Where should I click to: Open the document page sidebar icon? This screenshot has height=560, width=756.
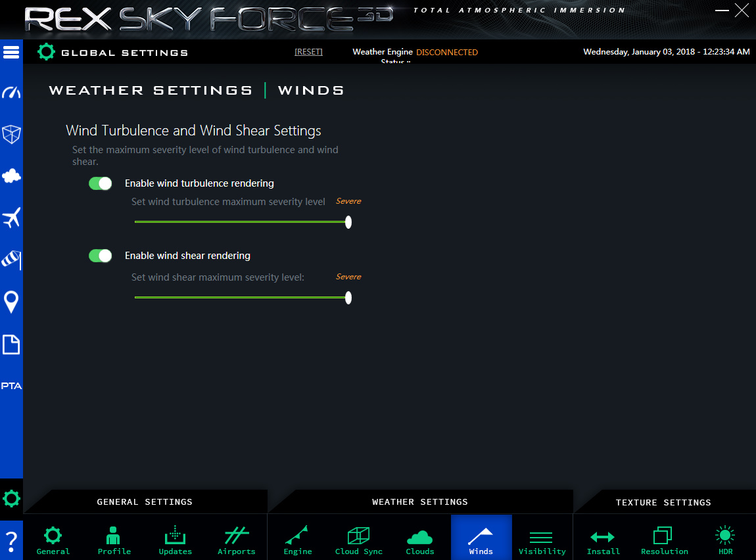(x=11, y=344)
